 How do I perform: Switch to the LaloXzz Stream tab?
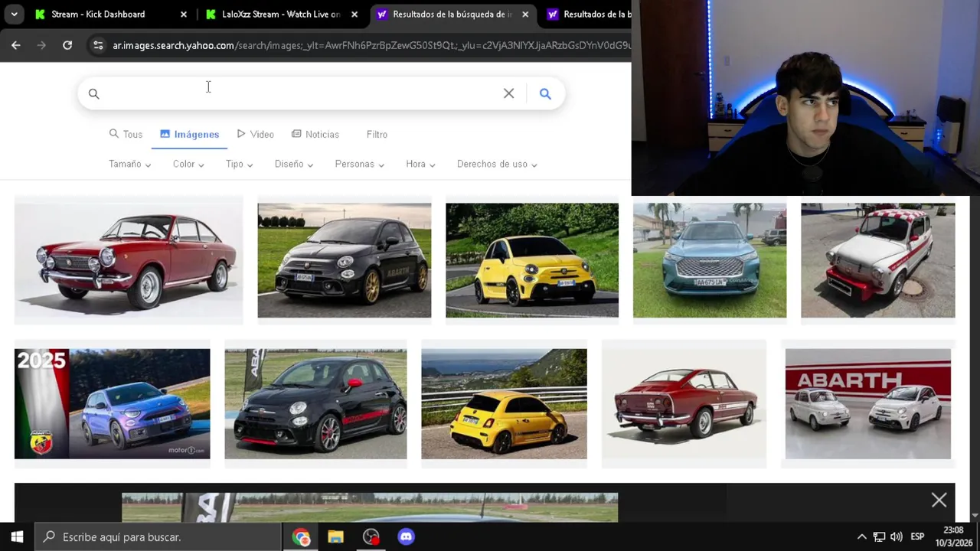[x=280, y=14]
